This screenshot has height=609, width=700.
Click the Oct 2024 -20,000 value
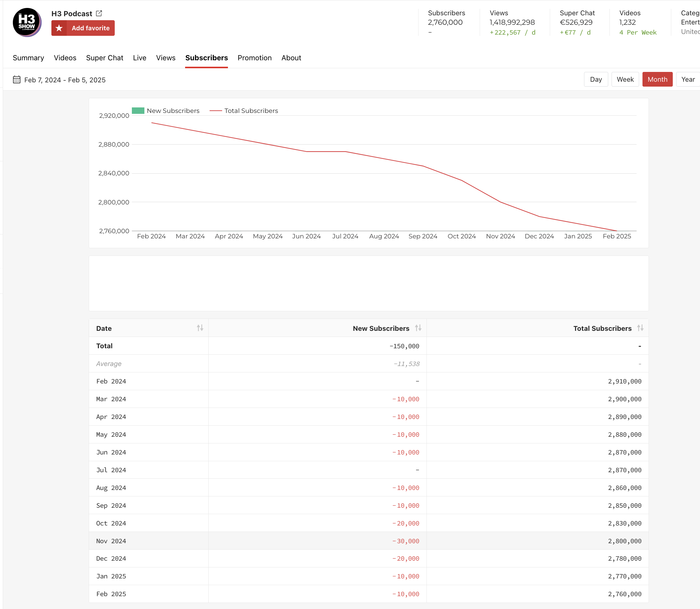(406, 523)
